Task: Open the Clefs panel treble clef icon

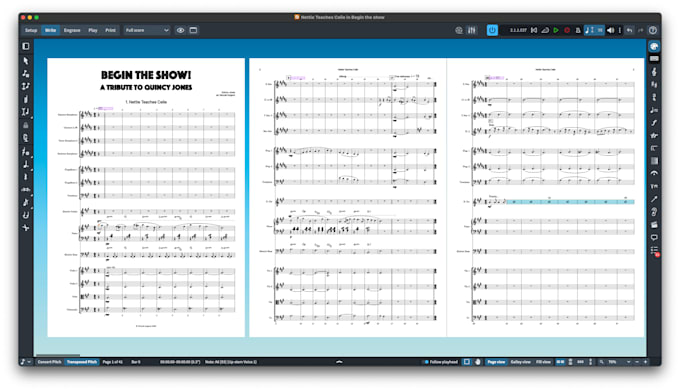Action: 654,72
